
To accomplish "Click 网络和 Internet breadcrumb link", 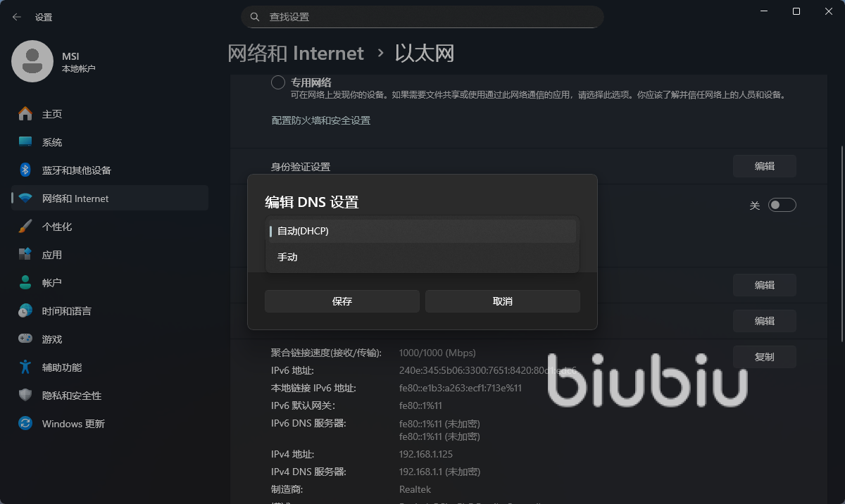I will tap(296, 53).
